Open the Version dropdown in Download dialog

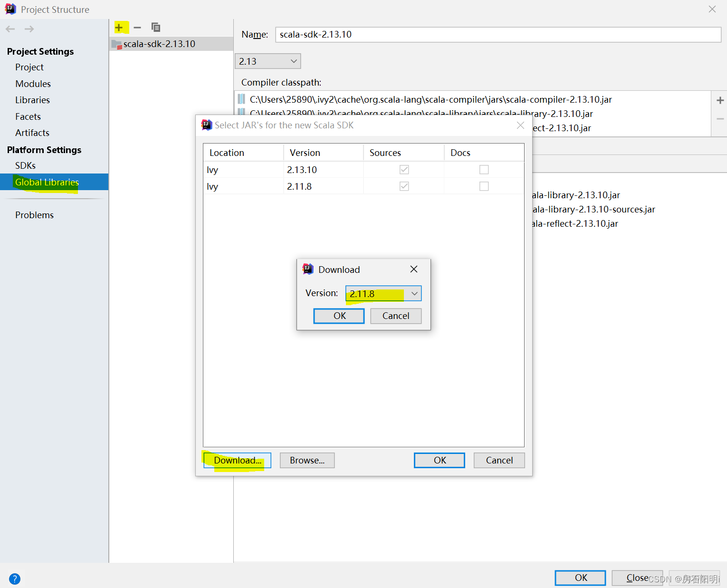[x=383, y=294]
